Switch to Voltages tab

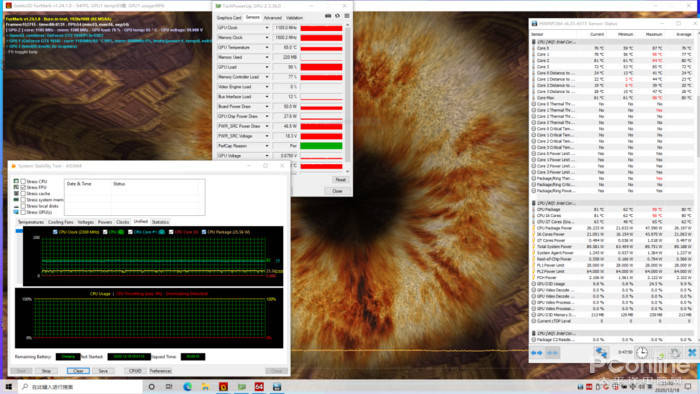click(x=85, y=222)
